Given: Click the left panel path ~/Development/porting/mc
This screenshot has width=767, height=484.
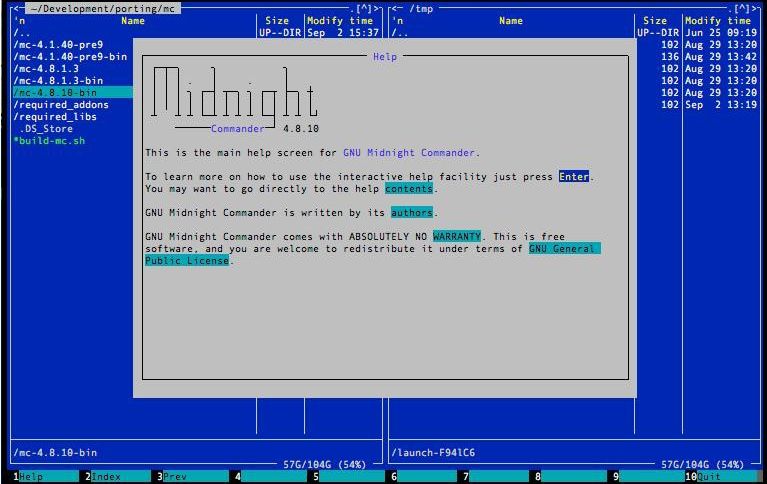Looking at the screenshot, I should pyautogui.click(x=103, y=8).
